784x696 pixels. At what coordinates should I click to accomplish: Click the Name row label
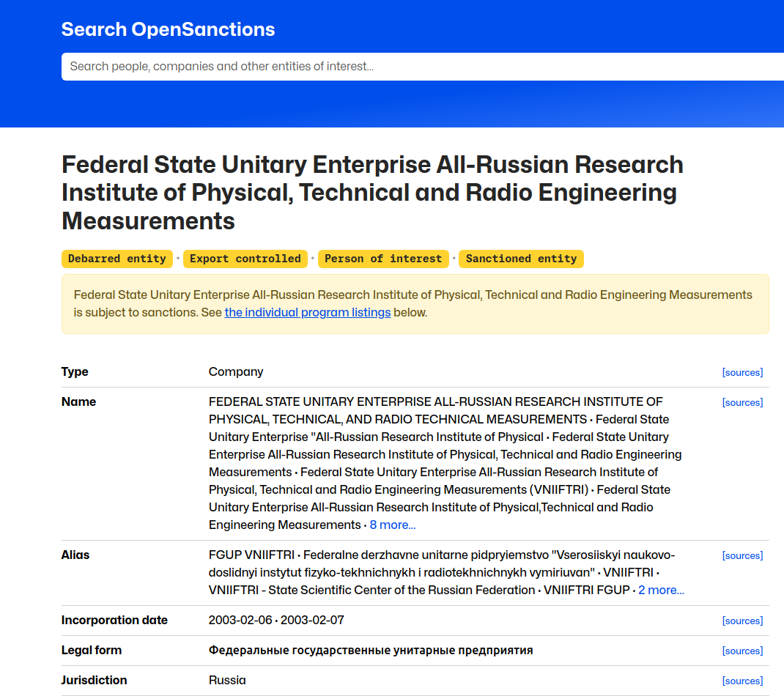[x=79, y=401]
